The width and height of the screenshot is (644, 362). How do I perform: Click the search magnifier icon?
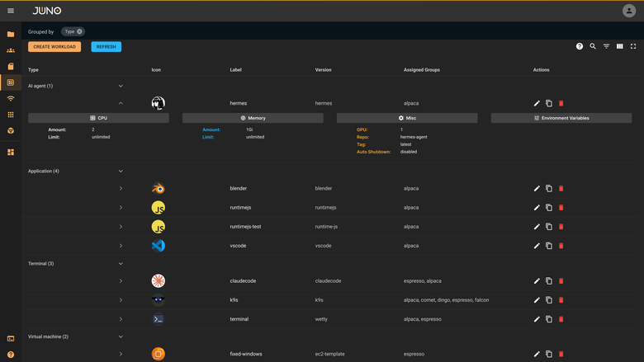(593, 46)
